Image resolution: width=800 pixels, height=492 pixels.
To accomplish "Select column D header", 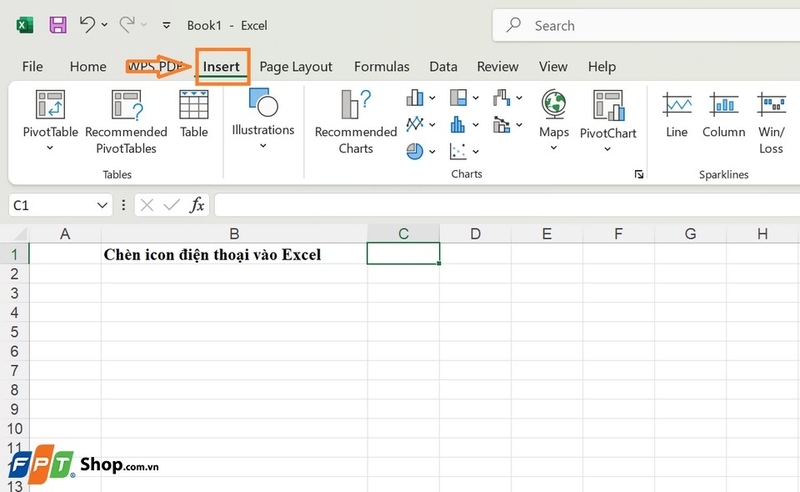I will click(475, 234).
